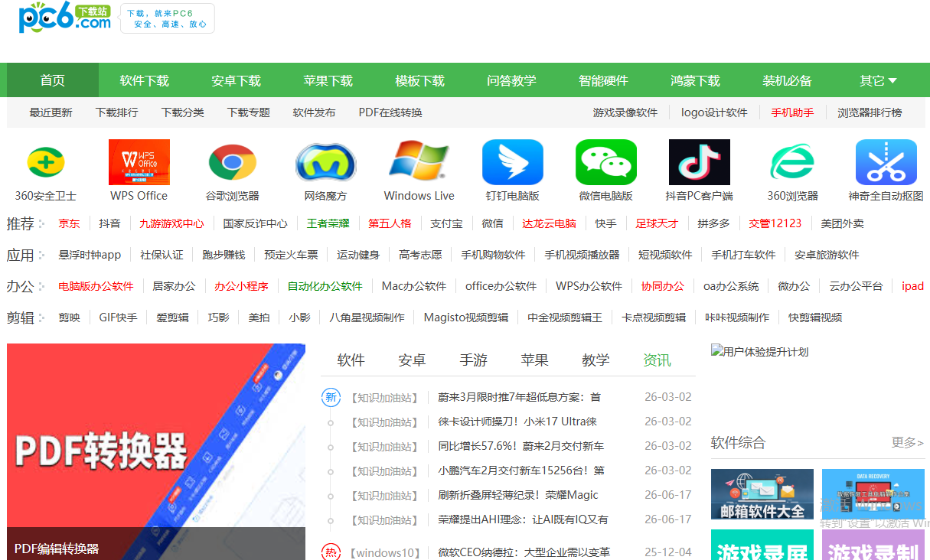Screen dimensions: 930x560
Task: Open 苹果下载 in the navigation bar
Action: click(x=328, y=80)
